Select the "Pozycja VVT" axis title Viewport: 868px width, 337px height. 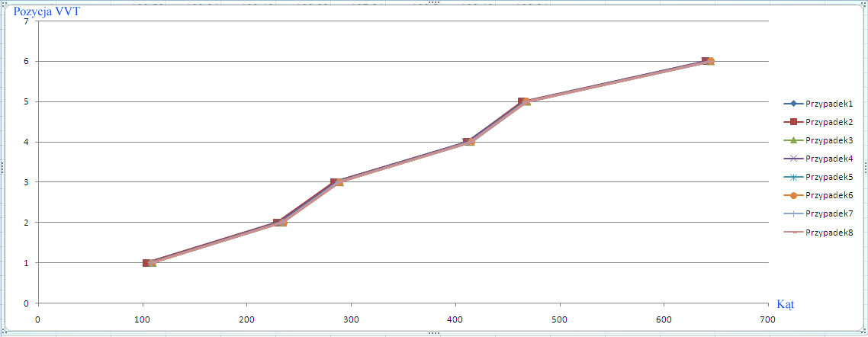48,11
